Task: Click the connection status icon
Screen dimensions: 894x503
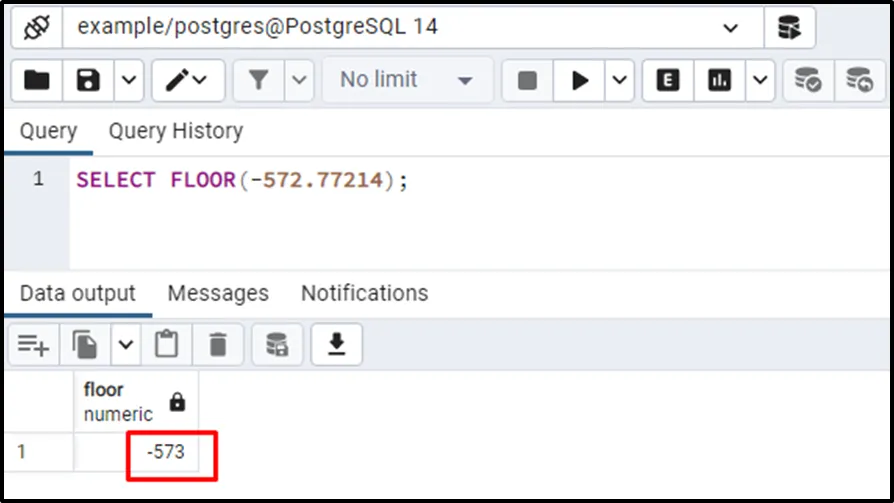Action: [36, 27]
